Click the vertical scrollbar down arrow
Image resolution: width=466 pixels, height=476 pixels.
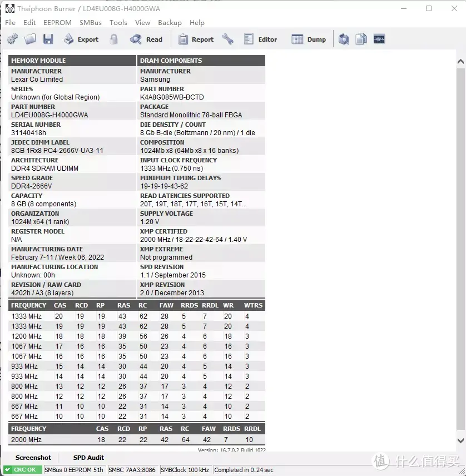point(460,440)
